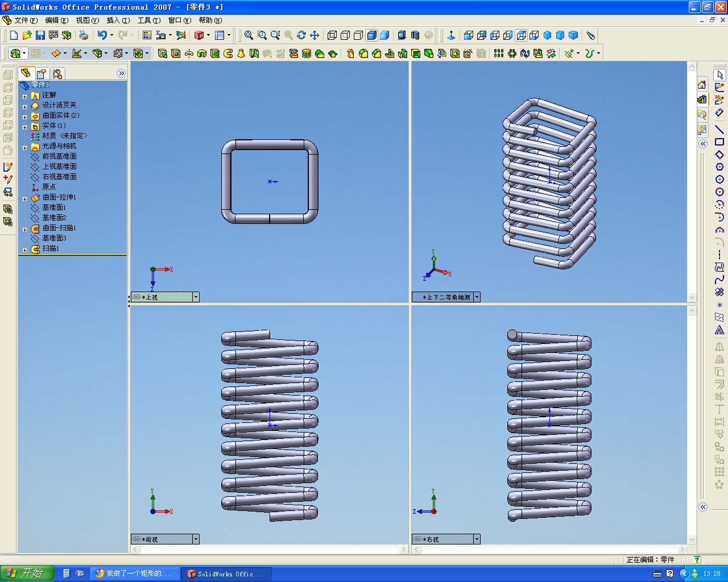The image size is (728, 582).
Task: Click the 开始 Start button
Action: click(x=27, y=573)
